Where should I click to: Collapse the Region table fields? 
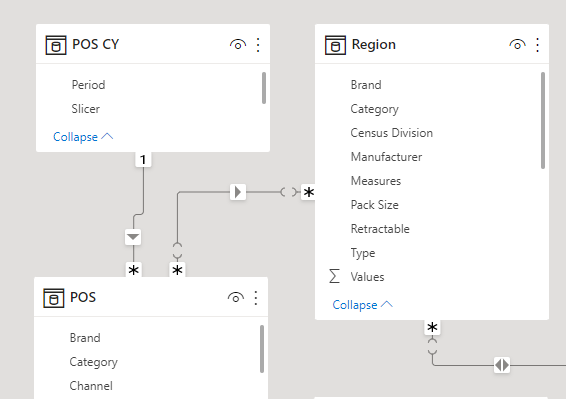point(362,305)
